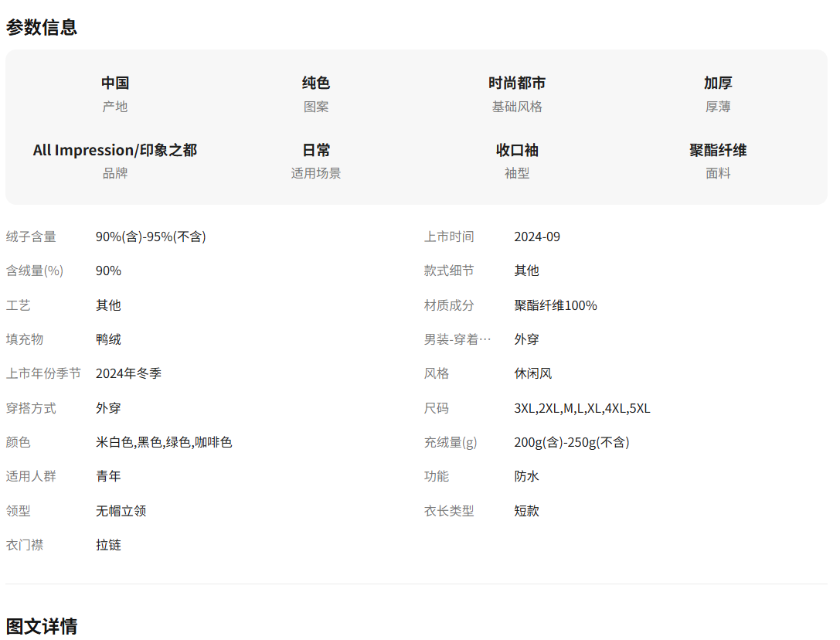Screen dimensions: 840x640
Task: Select the 收口袖 sleeve type value
Action: coord(517,150)
